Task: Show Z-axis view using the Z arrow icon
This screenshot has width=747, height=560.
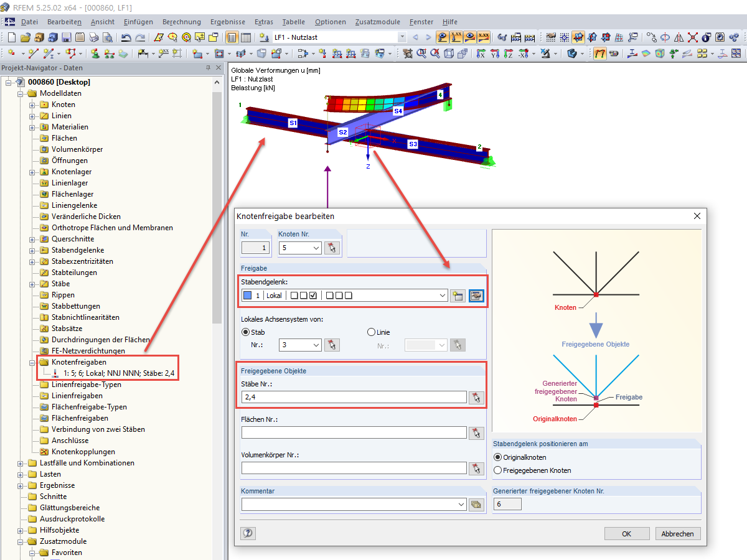Action: coord(508,54)
